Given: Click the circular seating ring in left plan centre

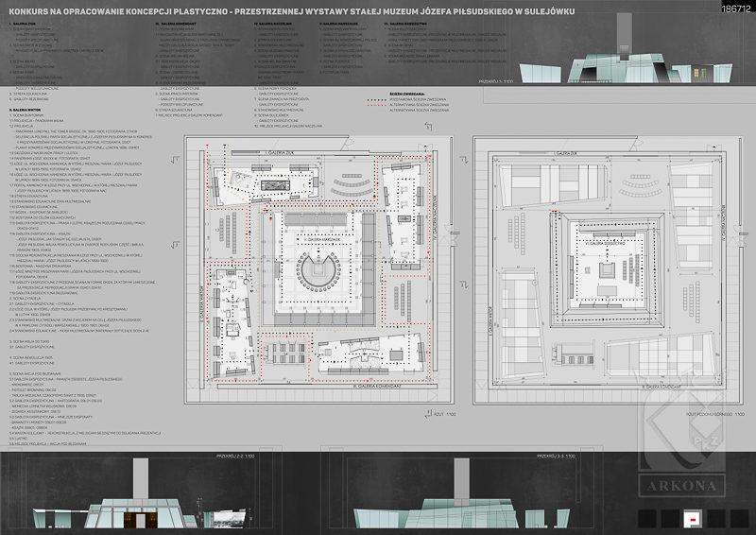Looking at the screenshot, I should click(x=318, y=271).
